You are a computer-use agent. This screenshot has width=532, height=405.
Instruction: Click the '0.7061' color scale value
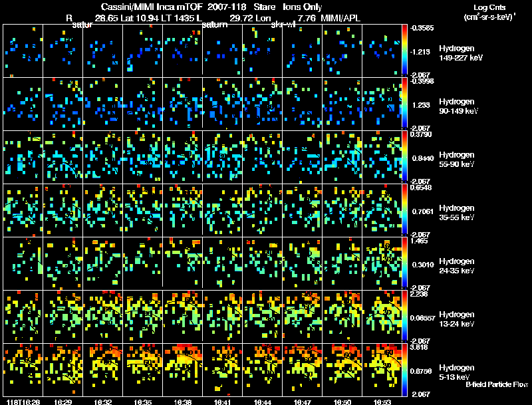click(x=423, y=211)
